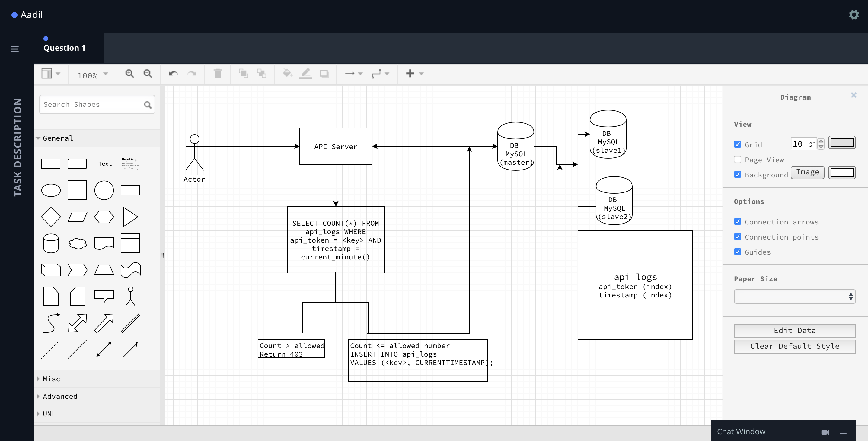The height and width of the screenshot is (441, 868).
Task: Select the bidirectional block arrow shape
Action: click(78, 323)
